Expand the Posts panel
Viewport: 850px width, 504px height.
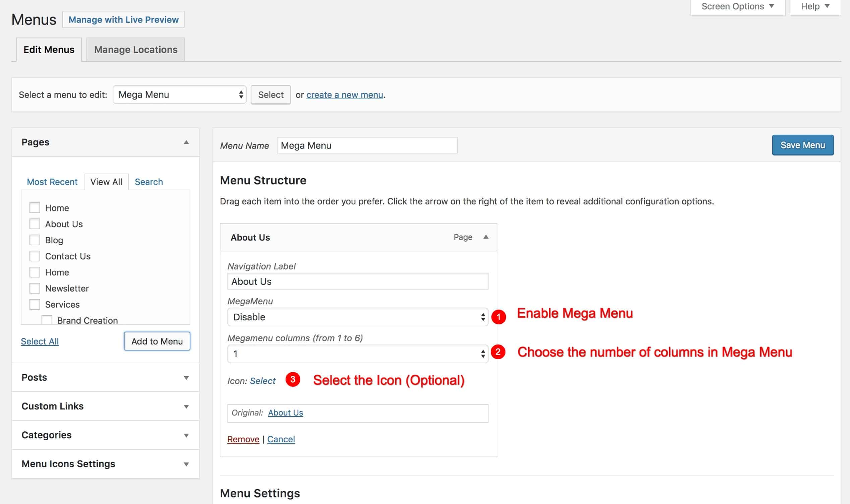[105, 377]
